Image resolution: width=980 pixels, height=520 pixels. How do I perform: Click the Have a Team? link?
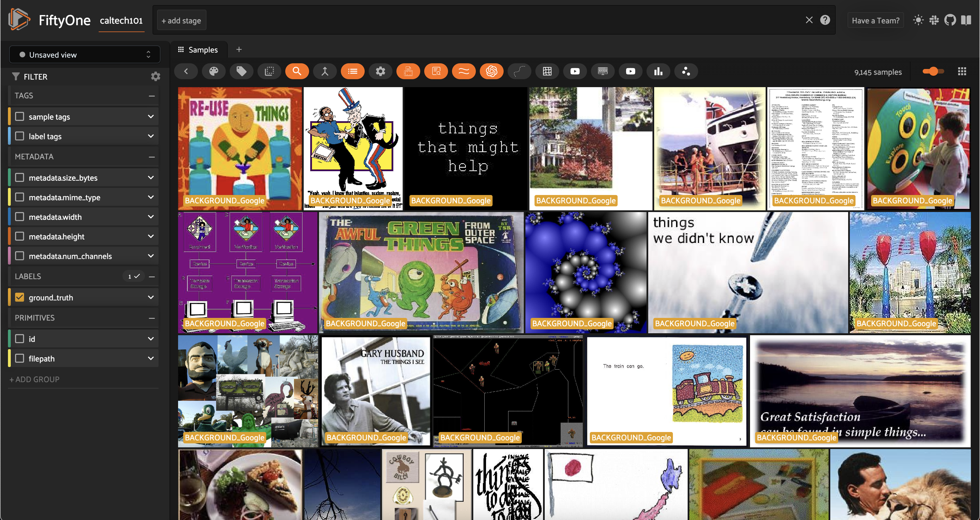point(875,20)
